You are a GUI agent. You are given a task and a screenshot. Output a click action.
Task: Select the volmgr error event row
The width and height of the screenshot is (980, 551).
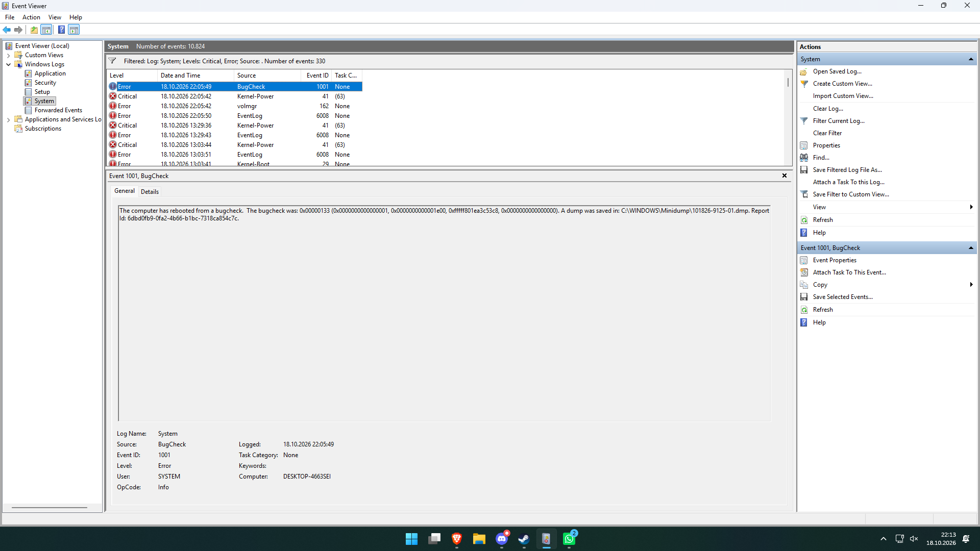(235, 106)
